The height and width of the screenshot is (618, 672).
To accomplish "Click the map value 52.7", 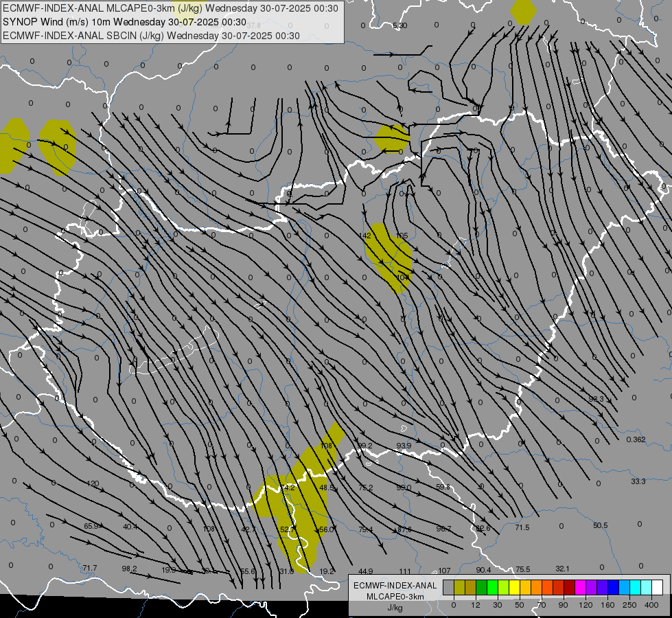I will point(287,529).
